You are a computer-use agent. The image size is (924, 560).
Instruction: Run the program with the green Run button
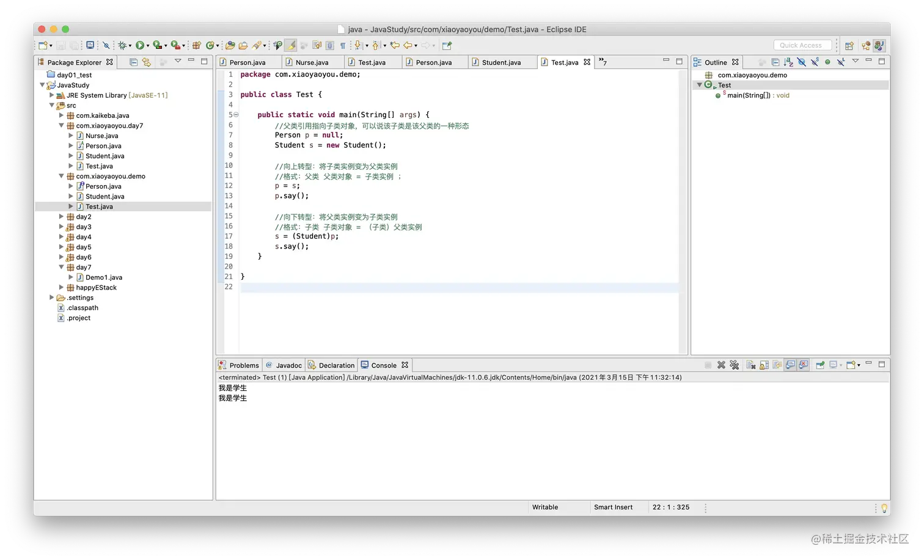pos(140,45)
